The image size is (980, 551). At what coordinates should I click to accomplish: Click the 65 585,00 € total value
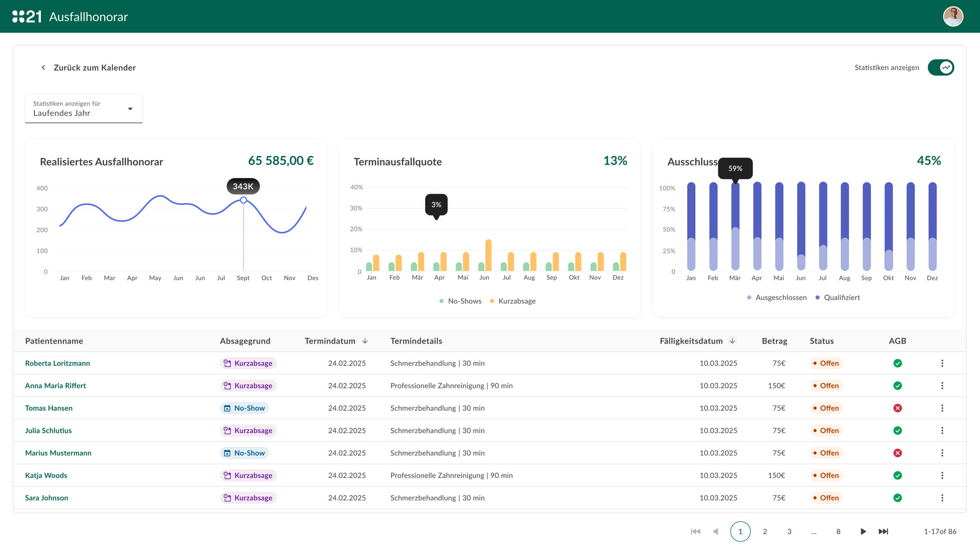pos(281,161)
